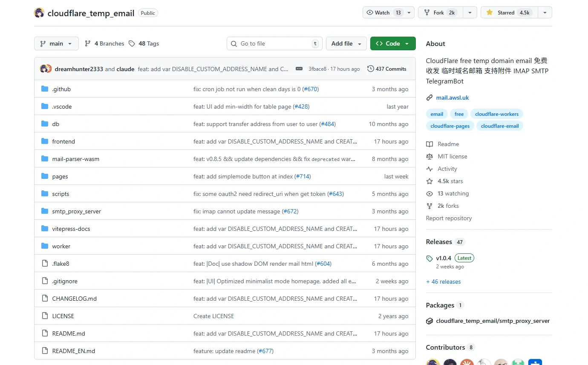This screenshot has height=365, width=588.
Task: Click the pulse icon next to Activity
Action: pyautogui.click(x=429, y=169)
